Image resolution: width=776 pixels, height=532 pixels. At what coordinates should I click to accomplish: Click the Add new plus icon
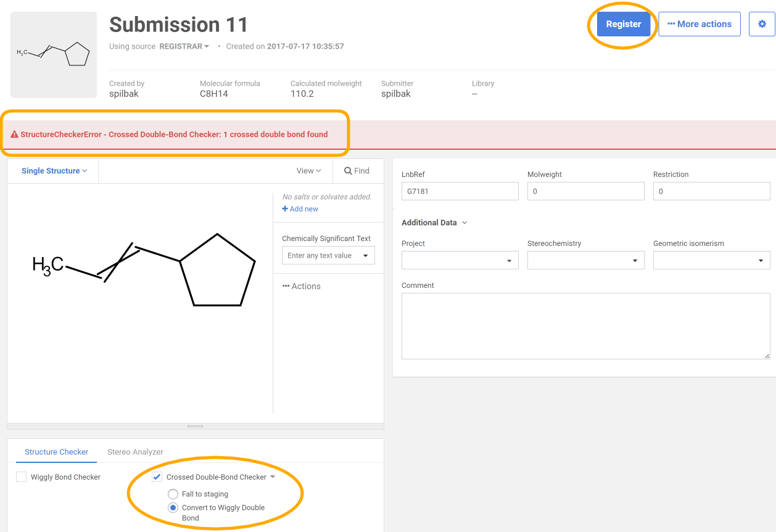285,209
